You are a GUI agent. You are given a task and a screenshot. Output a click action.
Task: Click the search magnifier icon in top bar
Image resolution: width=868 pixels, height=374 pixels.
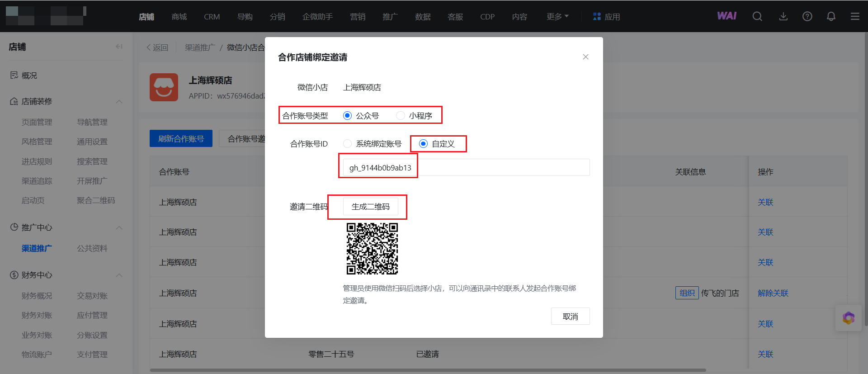(757, 17)
